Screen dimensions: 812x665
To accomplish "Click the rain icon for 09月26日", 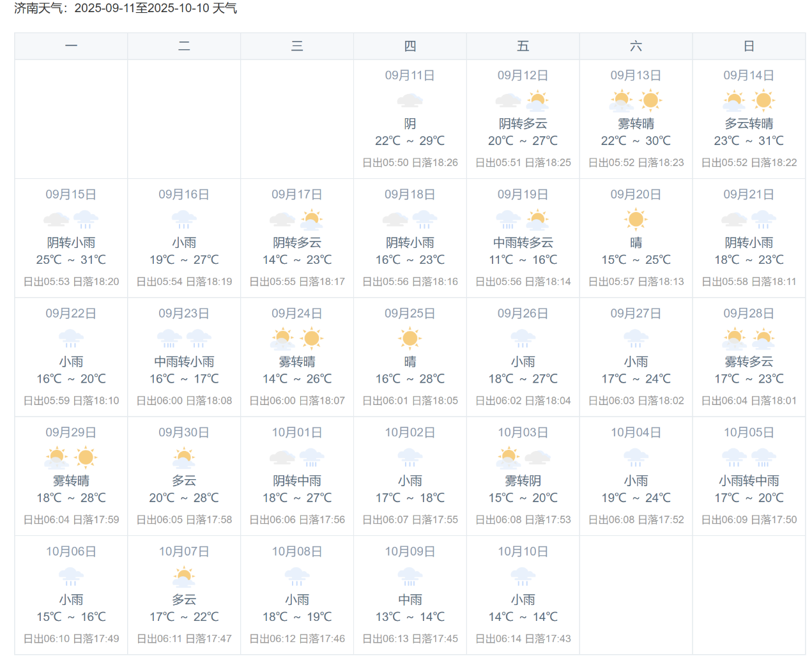I will click(x=523, y=339).
